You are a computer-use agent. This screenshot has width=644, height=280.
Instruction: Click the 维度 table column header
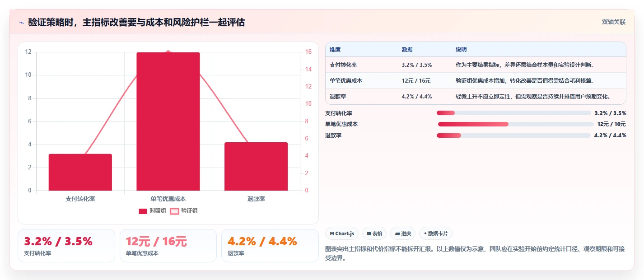click(x=335, y=50)
